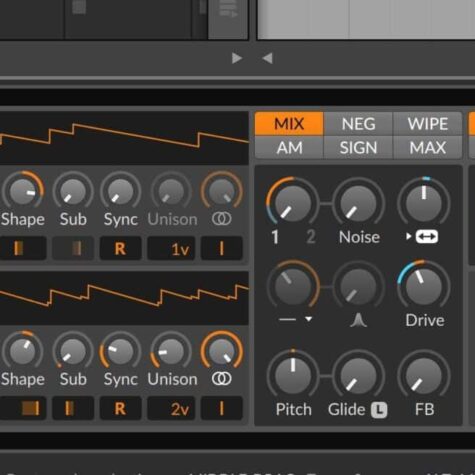Adjust the knob above the line-type dropdown
The width and height of the screenshot is (475, 475).
click(293, 286)
